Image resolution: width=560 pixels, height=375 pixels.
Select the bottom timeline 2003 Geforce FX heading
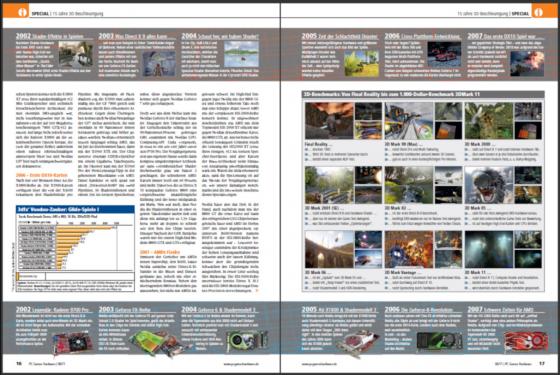tap(125, 310)
